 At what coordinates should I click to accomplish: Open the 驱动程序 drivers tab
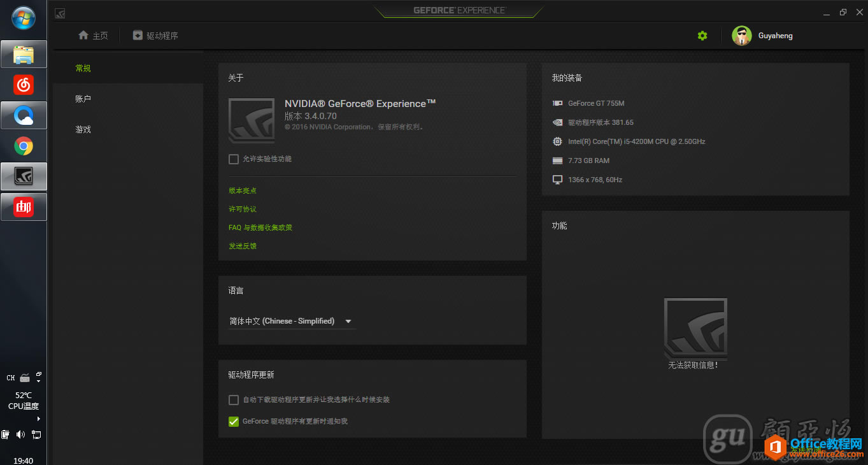pos(155,36)
